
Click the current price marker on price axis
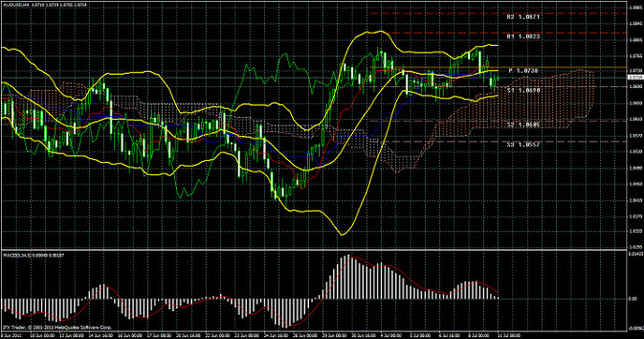(636, 77)
